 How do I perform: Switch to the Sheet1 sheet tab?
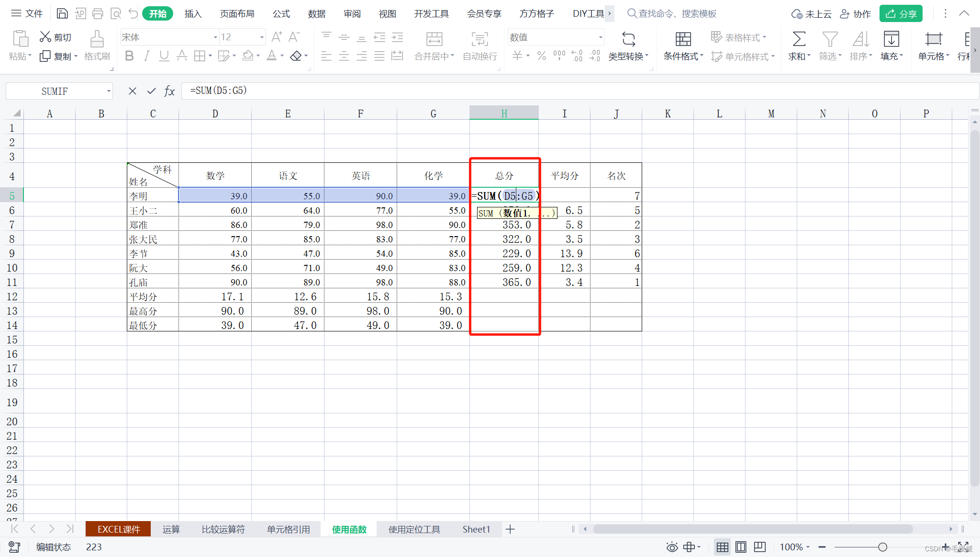pos(476,529)
